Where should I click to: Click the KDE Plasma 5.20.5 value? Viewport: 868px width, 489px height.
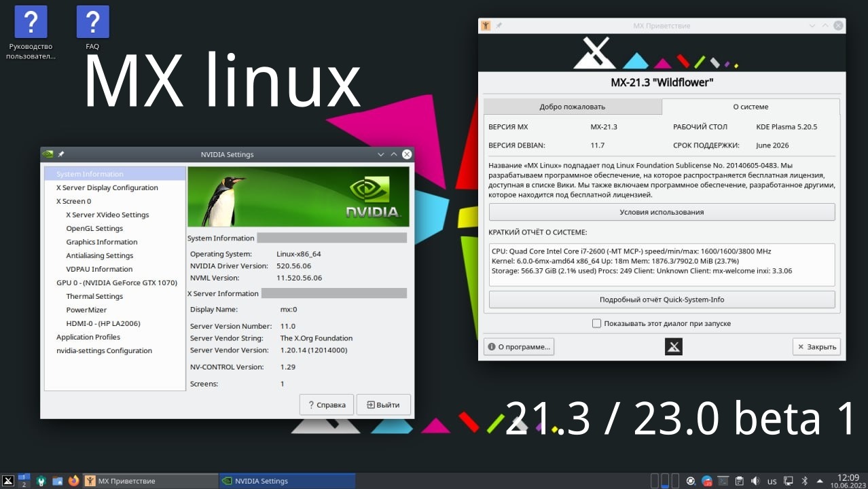click(x=786, y=127)
